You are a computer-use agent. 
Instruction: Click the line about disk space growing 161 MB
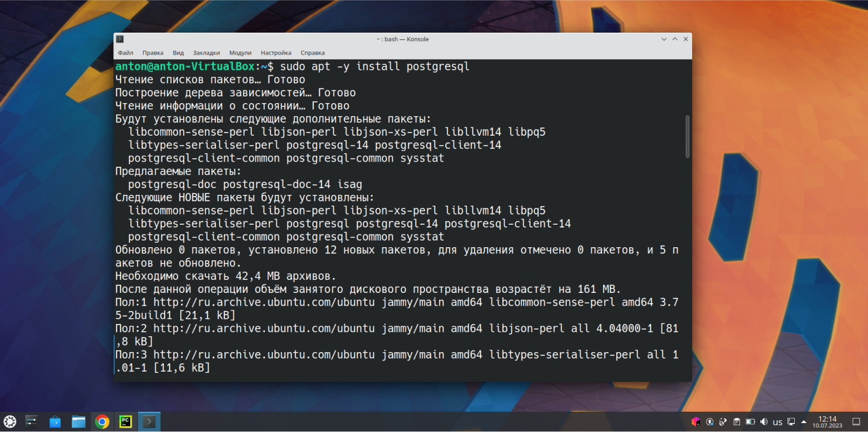pos(368,290)
